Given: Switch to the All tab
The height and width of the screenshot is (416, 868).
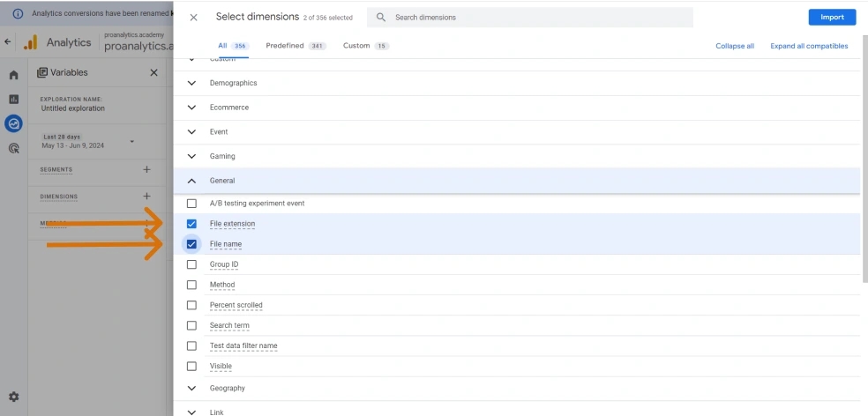Looking at the screenshot, I should [233, 46].
